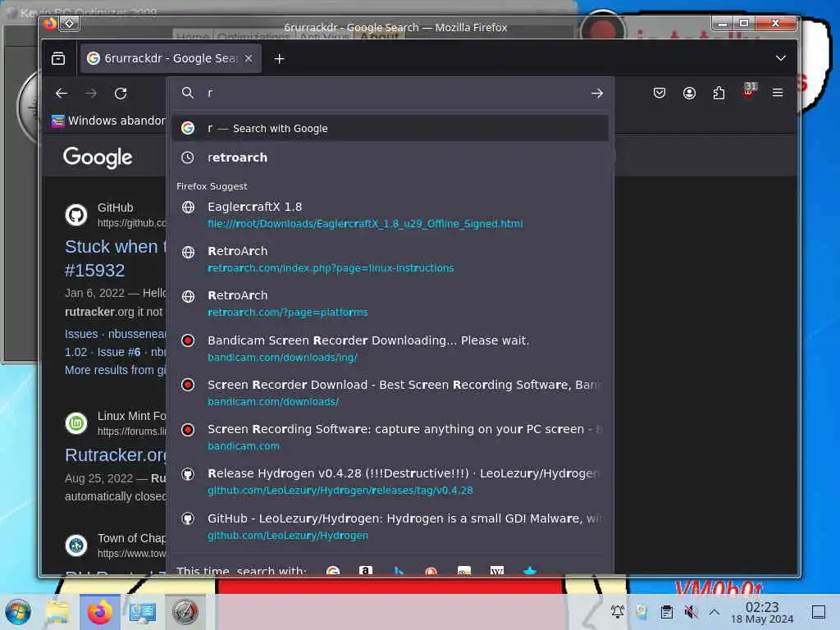Open the clipboard tray icon
The image size is (840, 630).
[x=666, y=611]
